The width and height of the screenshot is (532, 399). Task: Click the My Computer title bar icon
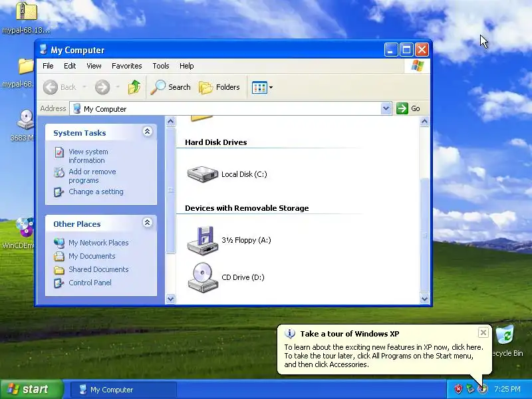click(43, 49)
